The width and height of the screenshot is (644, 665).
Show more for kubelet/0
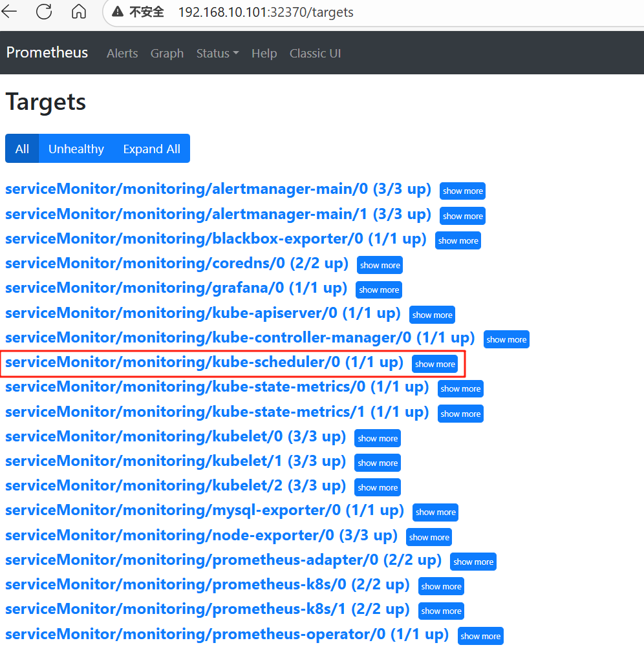[378, 438]
